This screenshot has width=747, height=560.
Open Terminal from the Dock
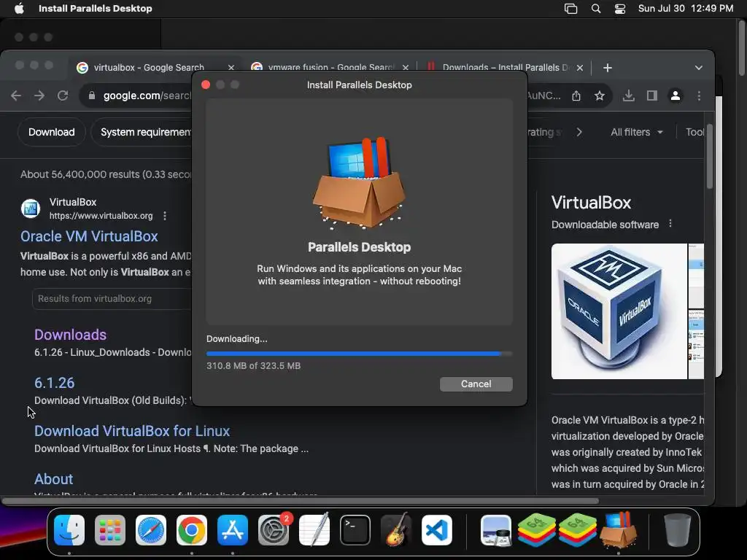click(355, 530)
